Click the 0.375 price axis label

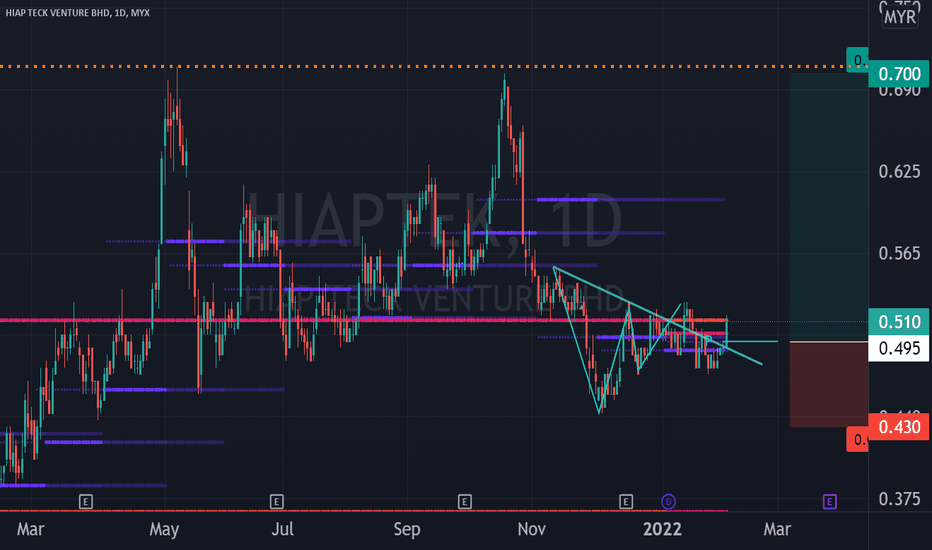tap(899, 498)
